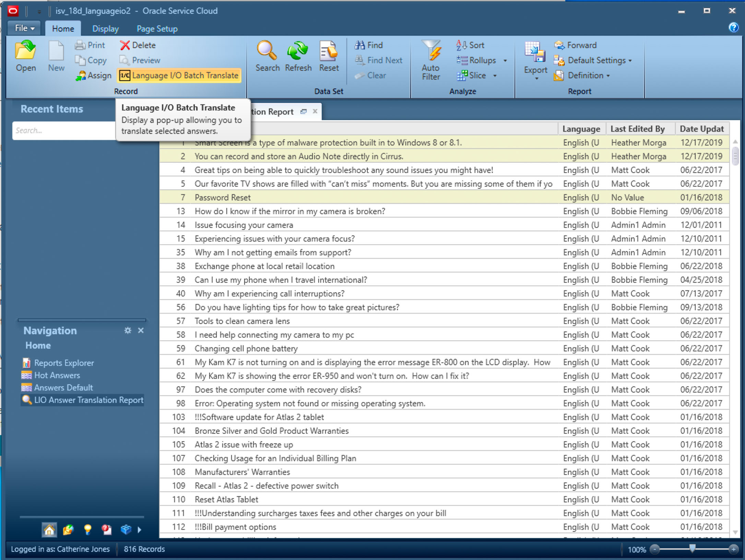Click the Reset data set icon
This screenshot has width=745, height=560.
coord(329,51)
